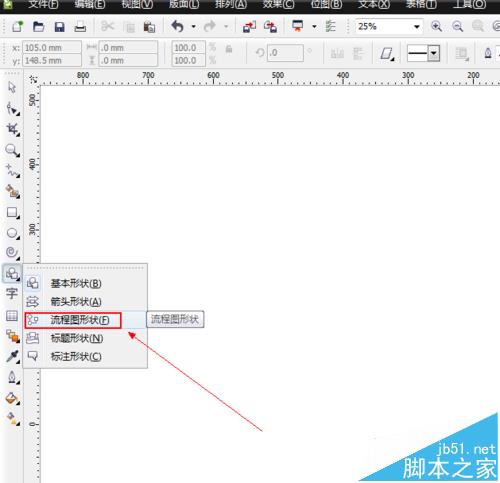500x483 pixels.
Task: Save the document with floppy icon
Action: pos(59,27)
